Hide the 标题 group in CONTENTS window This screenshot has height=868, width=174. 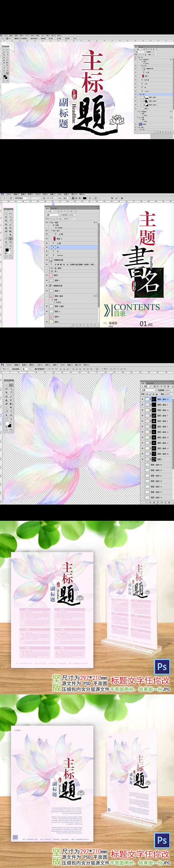[47, 222]
